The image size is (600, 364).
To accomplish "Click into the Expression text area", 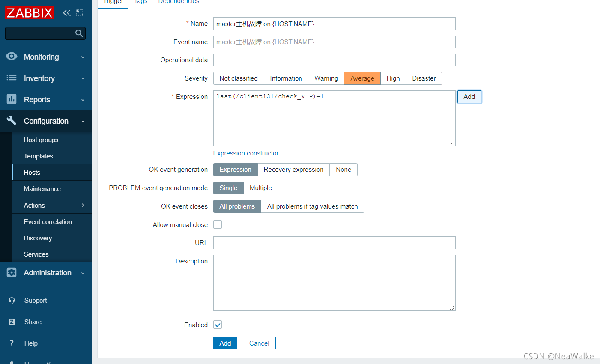I will coord(334,118).
